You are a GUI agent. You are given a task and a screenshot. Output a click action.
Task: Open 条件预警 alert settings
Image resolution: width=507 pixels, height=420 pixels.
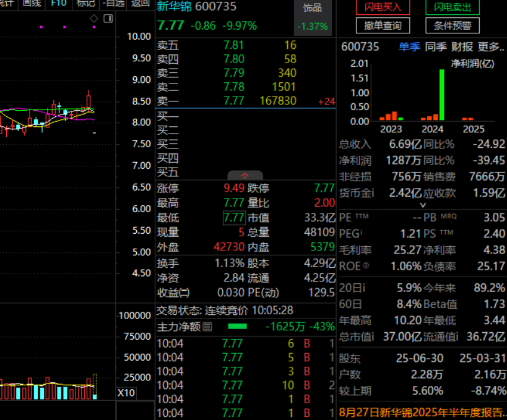[x=453, y=25]
